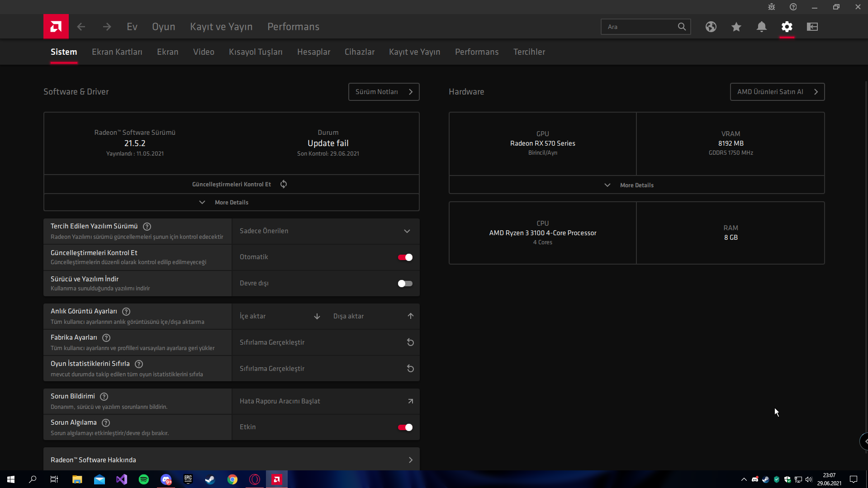The image size is (868, 488).
Task: Click help icon beside Sorun Bildirimi
Action: click(x=104, y=397)
